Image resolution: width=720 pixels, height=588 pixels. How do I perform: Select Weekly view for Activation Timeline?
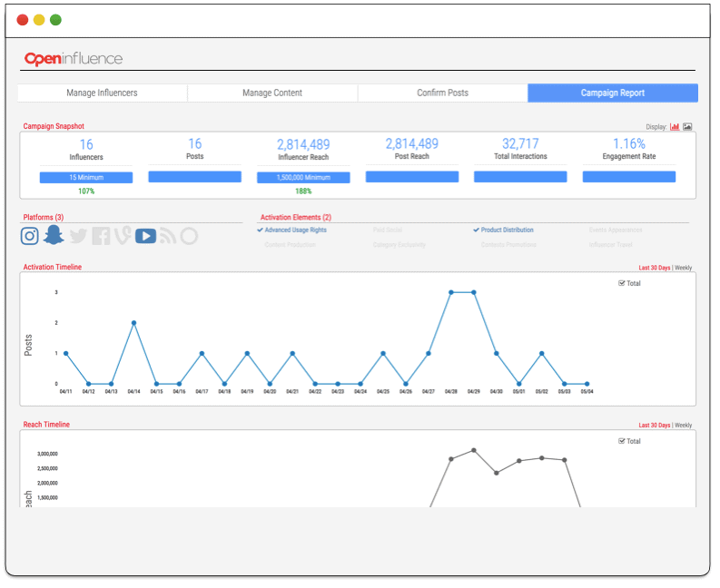[x=683, y=268]
